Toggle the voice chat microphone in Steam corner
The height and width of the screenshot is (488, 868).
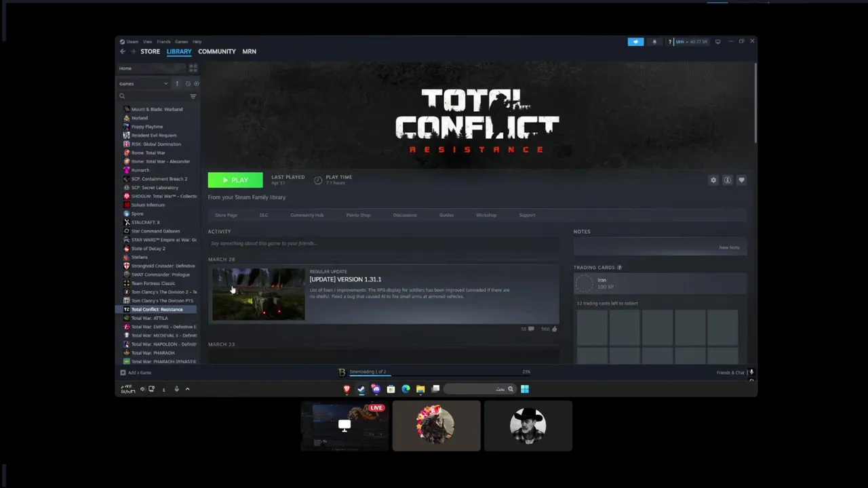[751, 372]
